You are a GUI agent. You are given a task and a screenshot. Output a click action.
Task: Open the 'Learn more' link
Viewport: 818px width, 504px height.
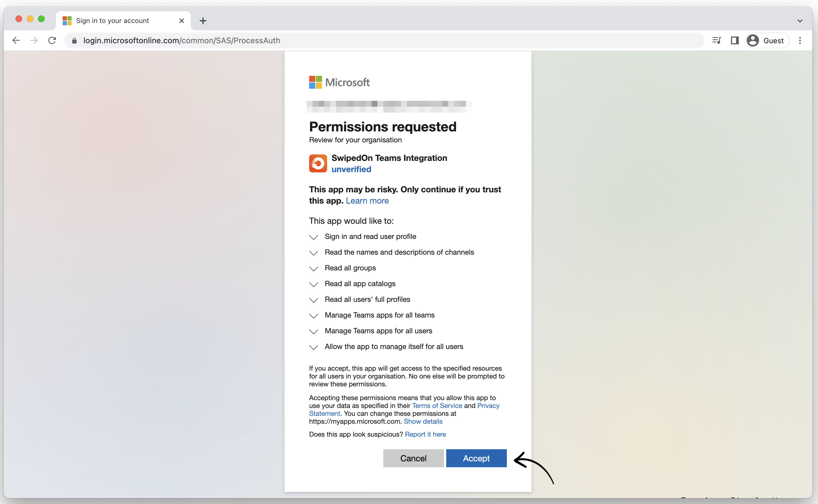tap(367, 201)
